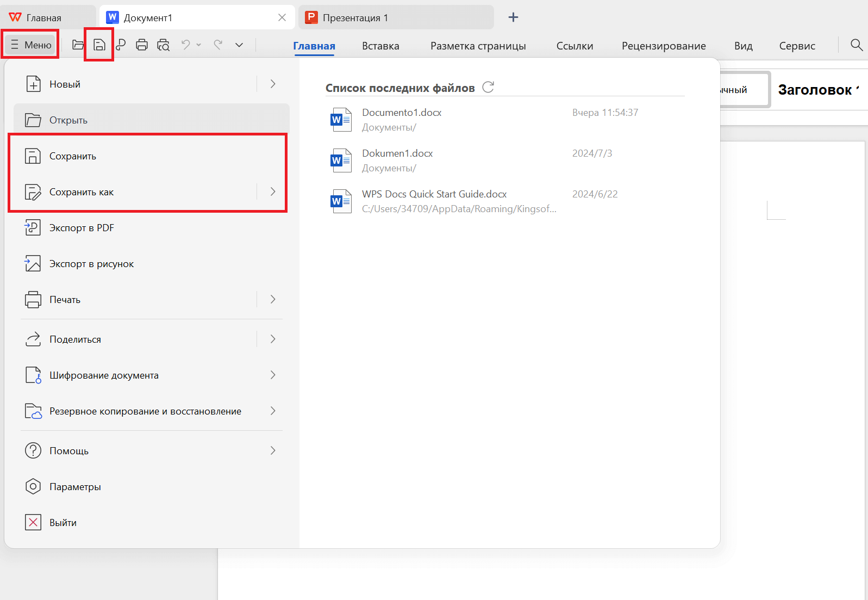Switch to the Вставка ribbon tab
This screenshot has width=868, height=600.
pos(380,46)
